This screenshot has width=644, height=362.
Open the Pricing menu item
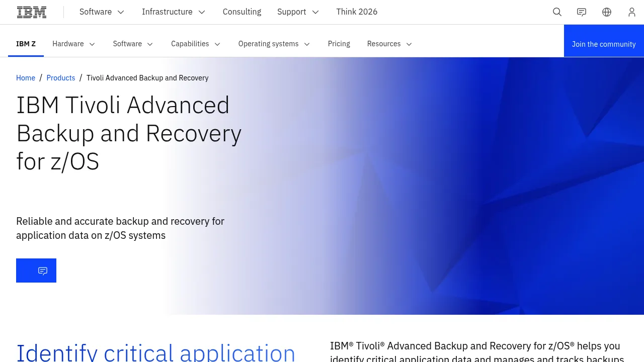point(339,44)
